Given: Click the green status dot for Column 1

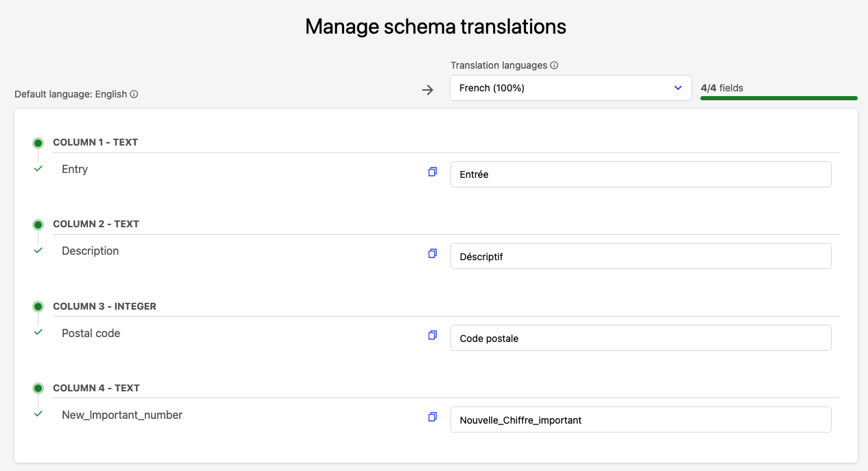Looking at the screenshot, I should pyautogui.click(x=38, y=143).
